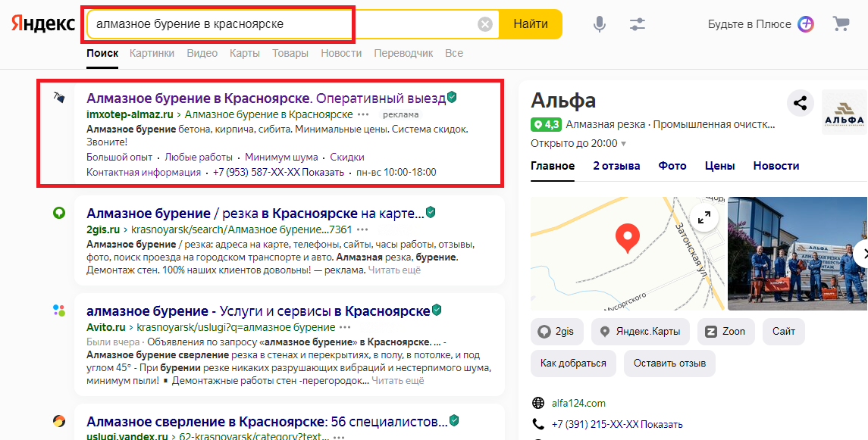Click the Яндекс.Карты button
The image size is (868, 440).
pos(641,332)
